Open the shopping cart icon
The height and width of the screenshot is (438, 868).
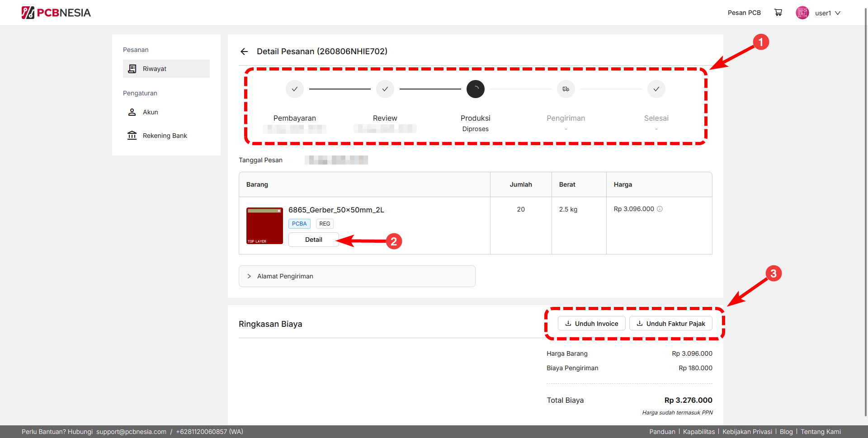[778, 13]
